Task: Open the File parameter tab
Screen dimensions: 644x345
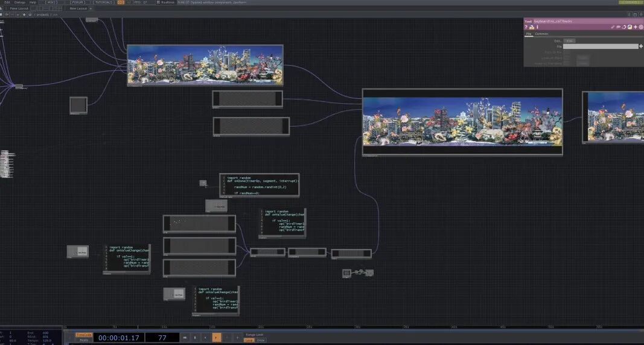Action: click(529, 34)
